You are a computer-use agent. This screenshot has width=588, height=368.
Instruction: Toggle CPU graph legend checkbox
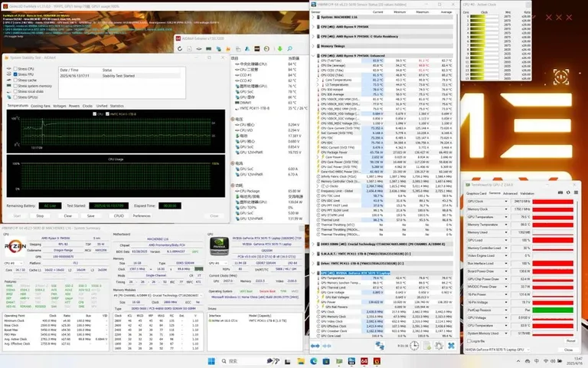(94, 113)
